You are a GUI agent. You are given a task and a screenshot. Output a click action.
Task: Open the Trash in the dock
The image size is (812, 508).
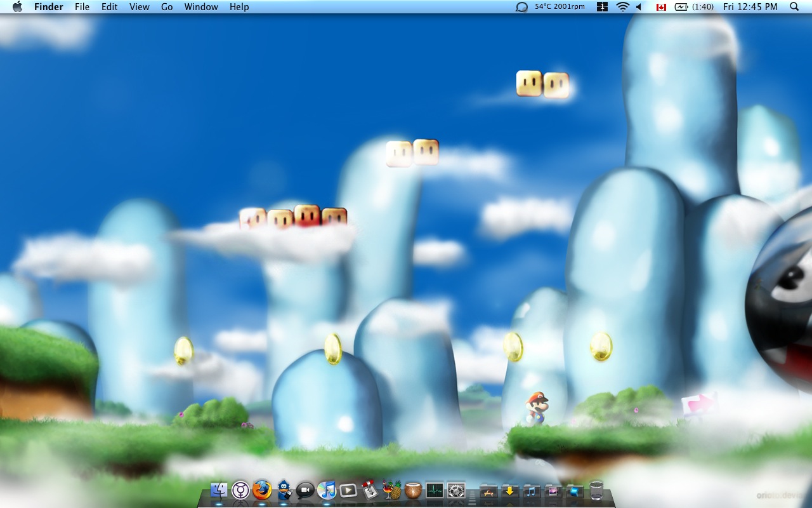pyautogui.click(x=596, y=490)
